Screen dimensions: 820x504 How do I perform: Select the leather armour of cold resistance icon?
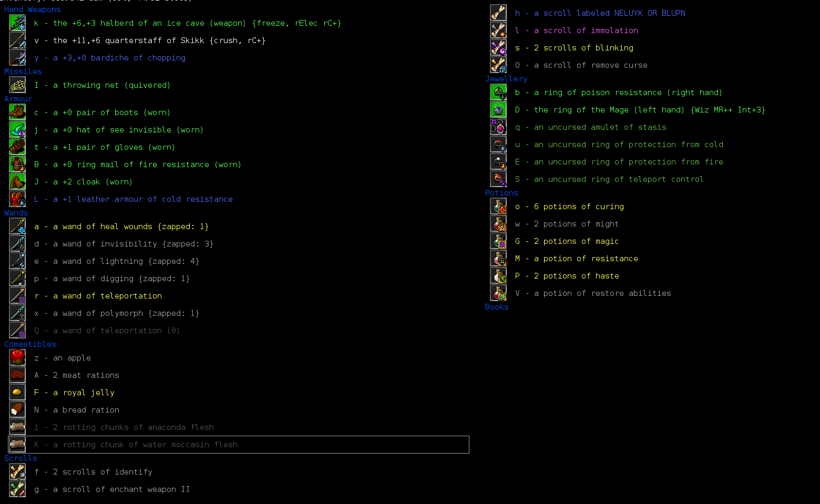[x=17, y=199]
